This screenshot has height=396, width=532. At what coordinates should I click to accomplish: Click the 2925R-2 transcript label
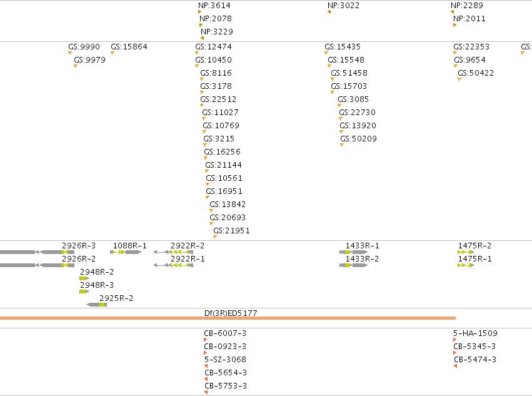click(x=116, y=298)
